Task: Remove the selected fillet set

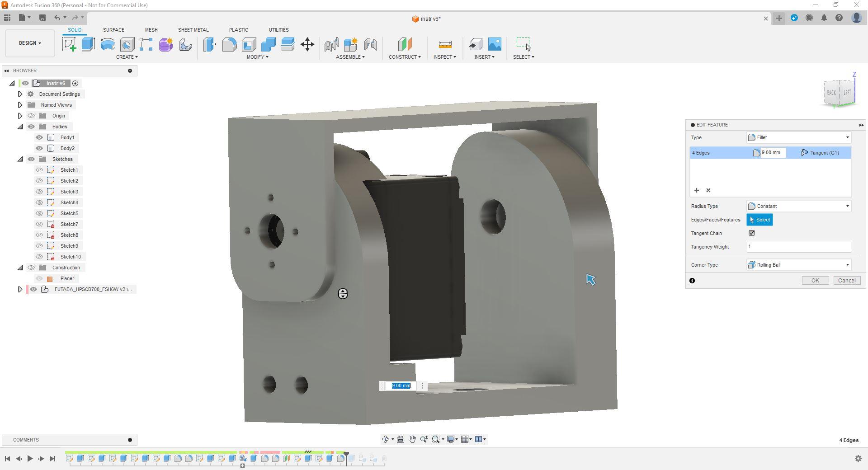Action: point(708,190)
